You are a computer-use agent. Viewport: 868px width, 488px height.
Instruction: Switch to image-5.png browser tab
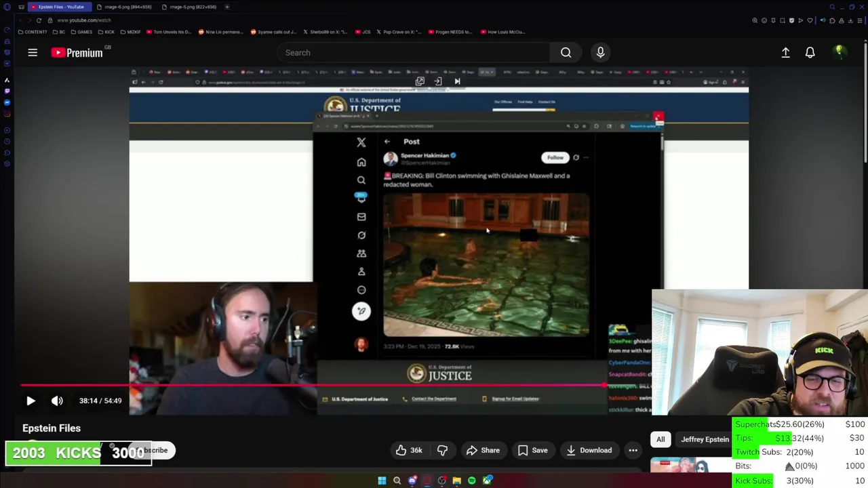click(189, 7)
